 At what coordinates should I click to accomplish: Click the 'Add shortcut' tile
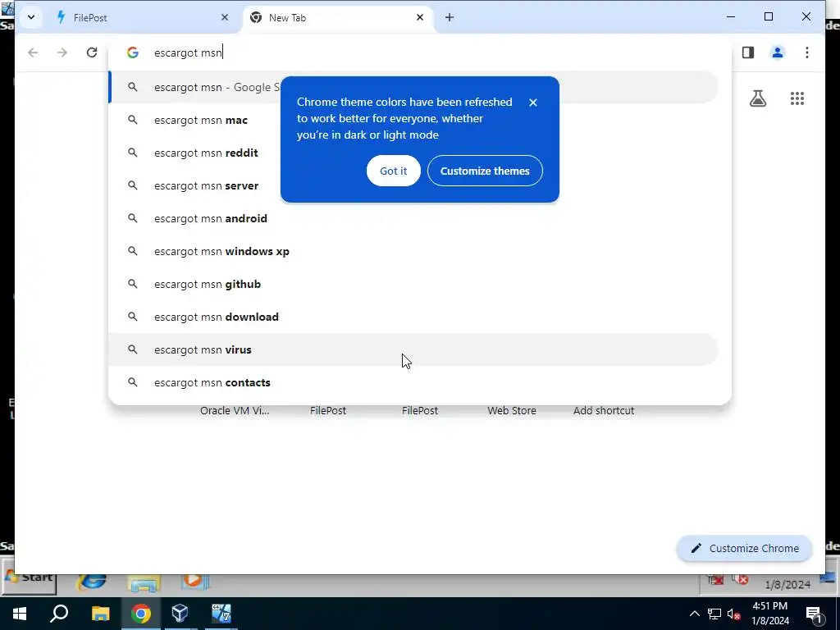click(x=604, y=410)
